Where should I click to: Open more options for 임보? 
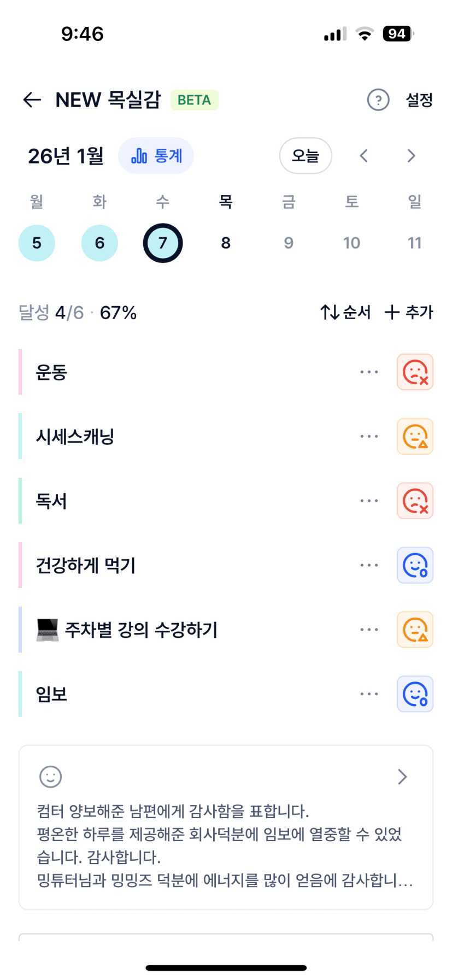point(369,694)
